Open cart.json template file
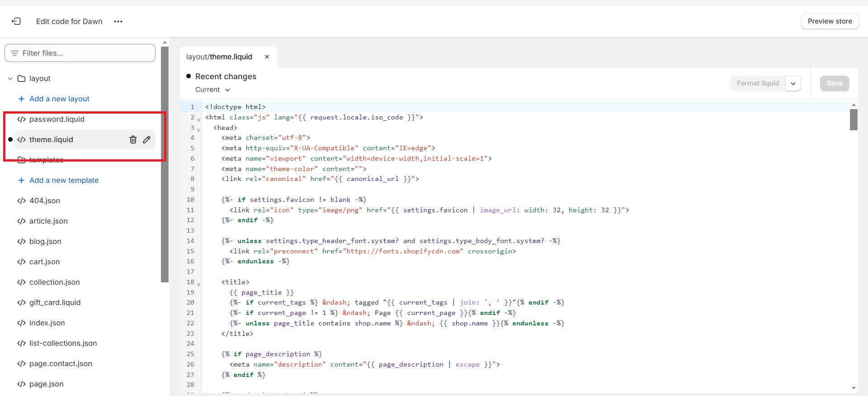Image resolution: width=868 pixels, height=396 pixels. coord(44,262)
